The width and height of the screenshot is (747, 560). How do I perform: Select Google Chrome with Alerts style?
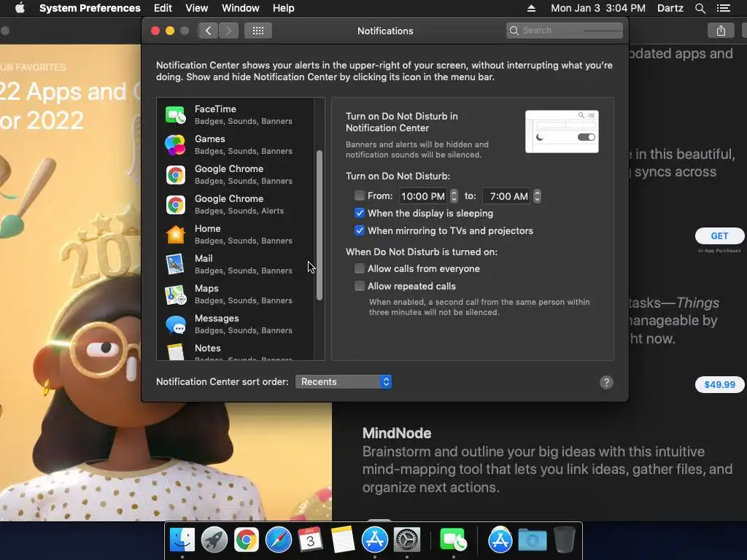pyautogui.click(x=236, y=205)
